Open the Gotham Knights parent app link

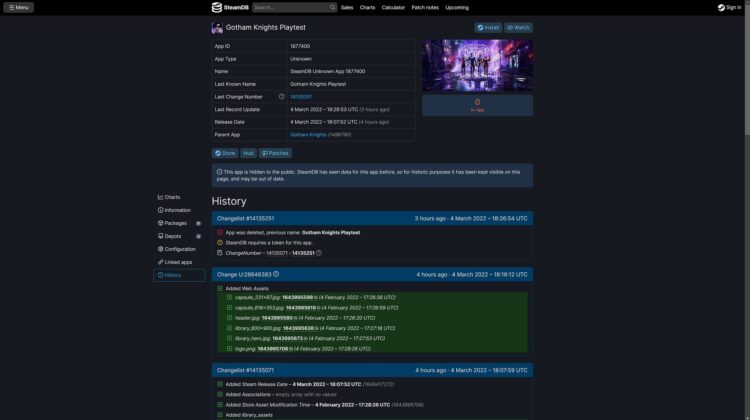[x=308, y=135]
